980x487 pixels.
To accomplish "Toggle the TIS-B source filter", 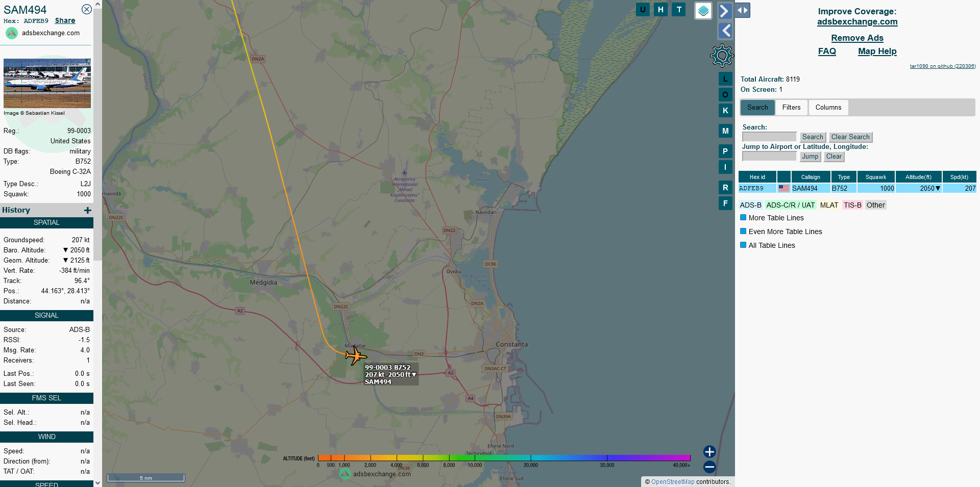I will point(852,205).
